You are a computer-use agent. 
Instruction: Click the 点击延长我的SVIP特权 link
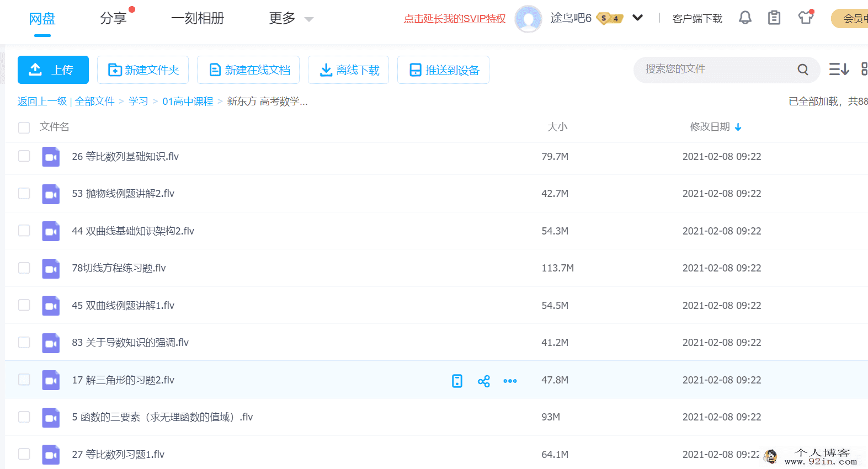455,19
